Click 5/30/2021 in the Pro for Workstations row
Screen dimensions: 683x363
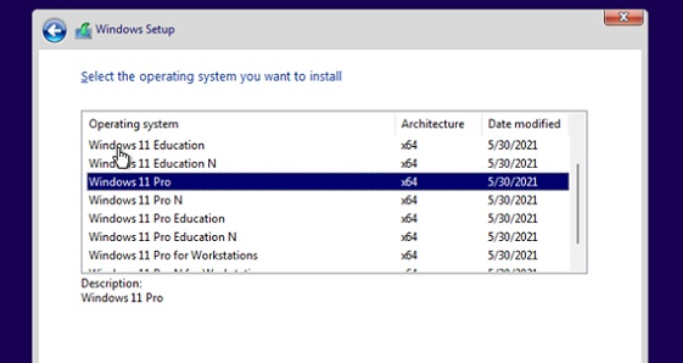(x=512, y=255)
